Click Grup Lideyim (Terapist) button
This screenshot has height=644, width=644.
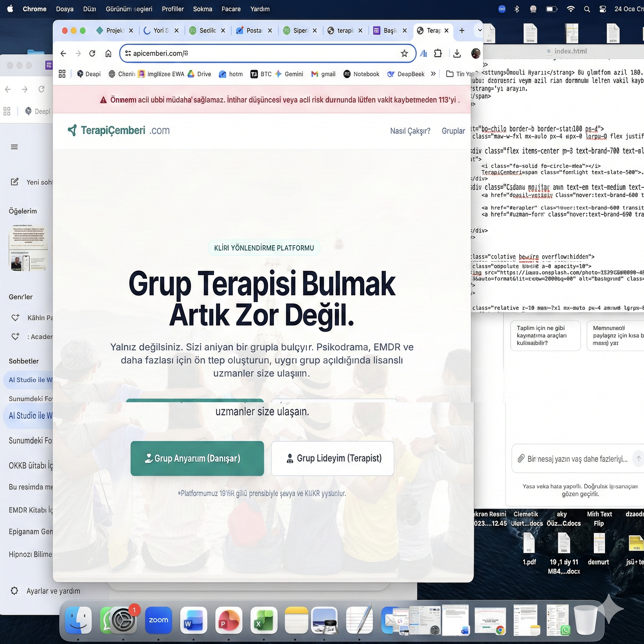[332, 458]
